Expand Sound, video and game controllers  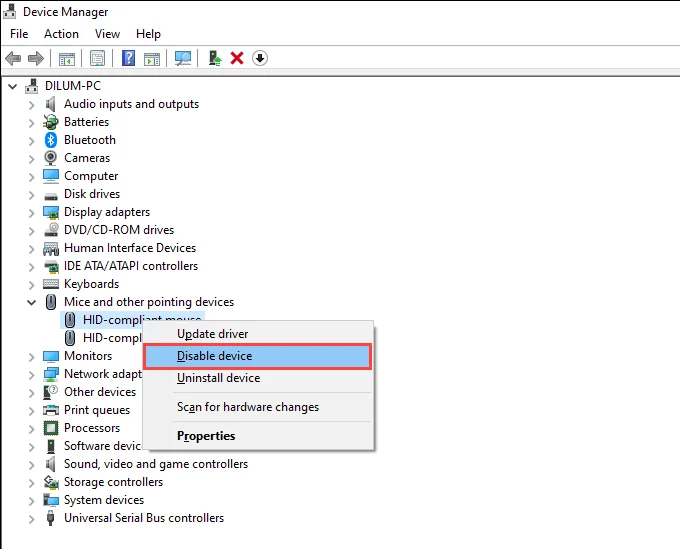pos(31,464)
